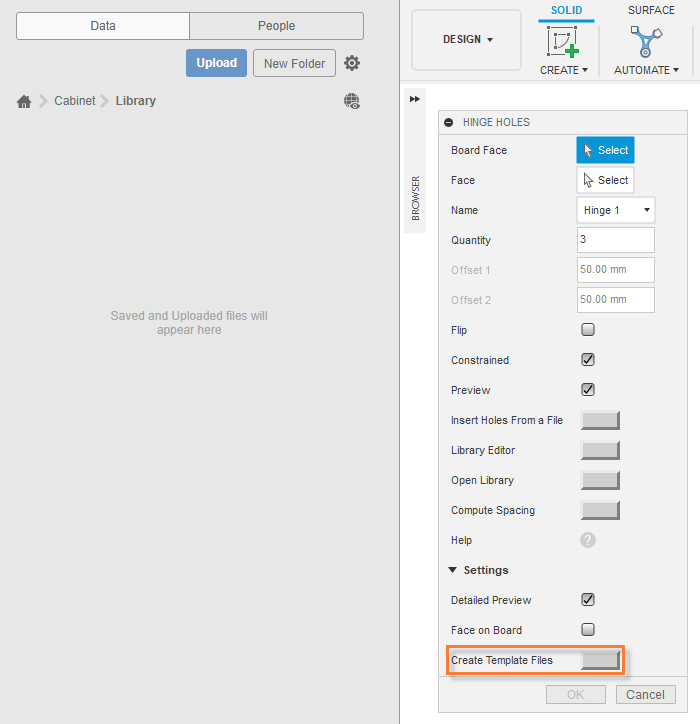Uncheck the Constrained checkbox
Image resolution: width=700 pixels, height=724 pixels.
coord(588,360)
